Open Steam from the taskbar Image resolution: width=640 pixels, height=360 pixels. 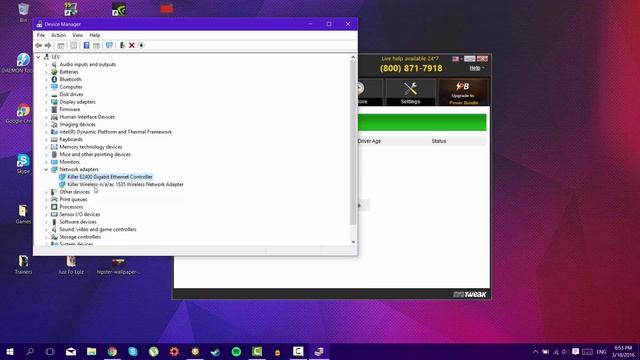pos(216,351)
